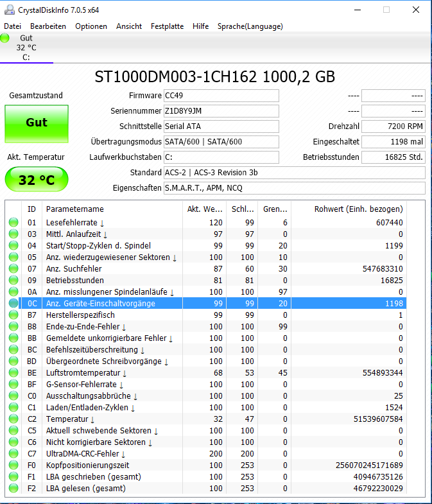Click the status circle for LBA geschrieben (gesamt)

[x=13, y=477]
